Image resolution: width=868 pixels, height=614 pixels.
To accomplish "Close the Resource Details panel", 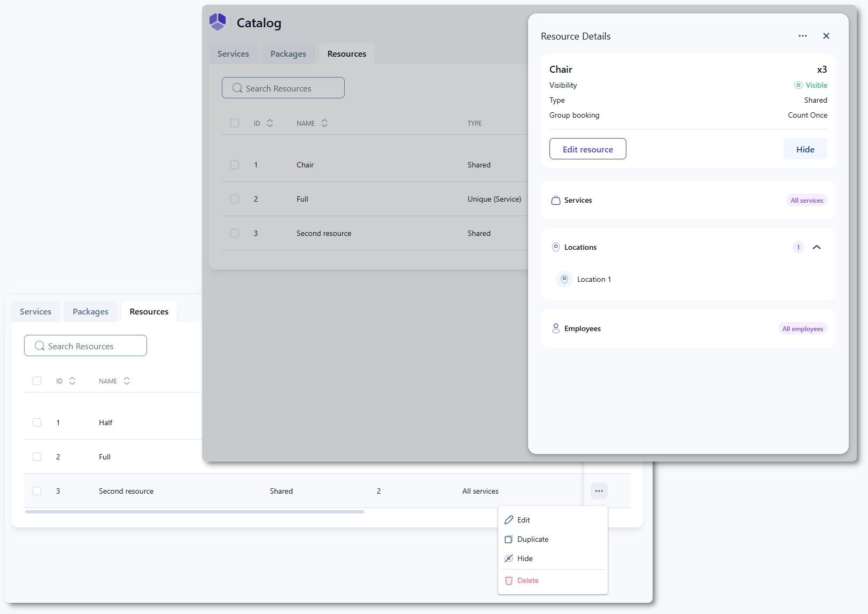I will 826,36.
